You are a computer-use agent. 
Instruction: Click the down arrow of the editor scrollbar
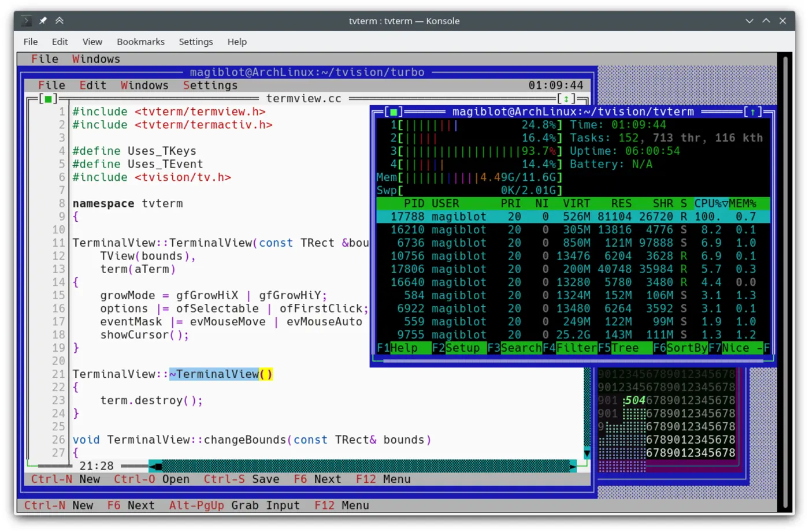click(587, 454)
